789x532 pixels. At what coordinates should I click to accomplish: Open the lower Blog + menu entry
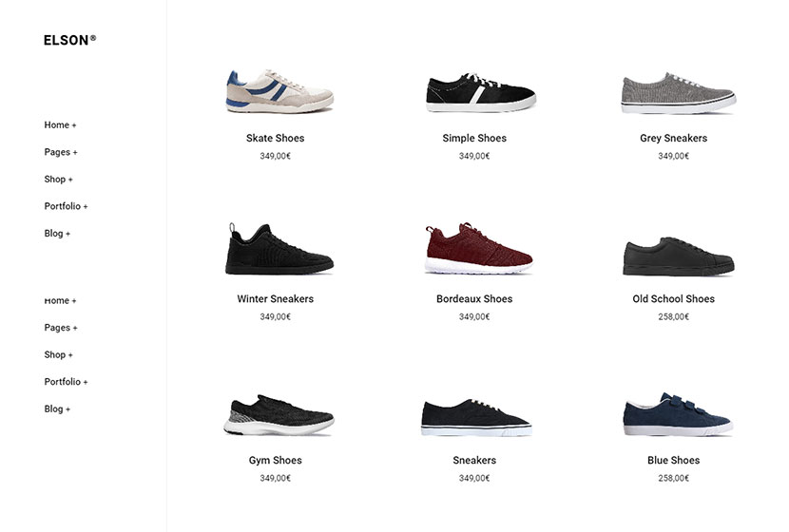click(57, 408)
